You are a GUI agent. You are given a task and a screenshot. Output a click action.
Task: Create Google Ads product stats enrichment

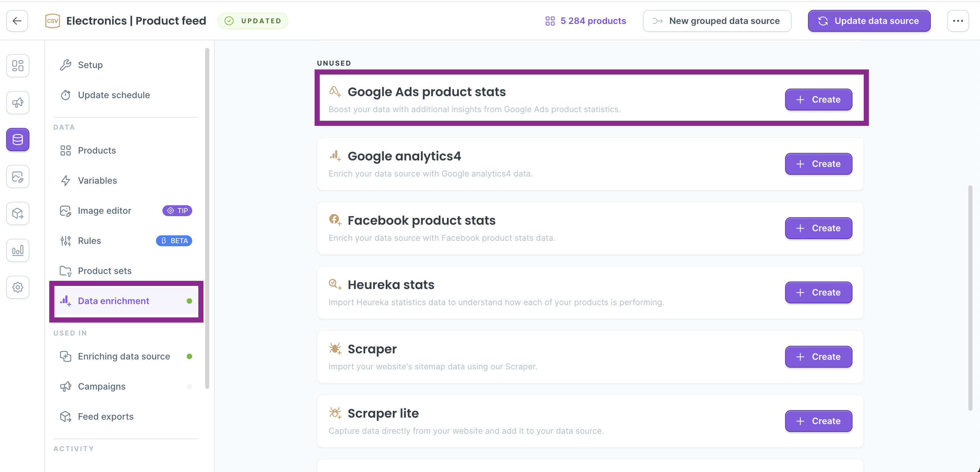click(x=818, y=99)
